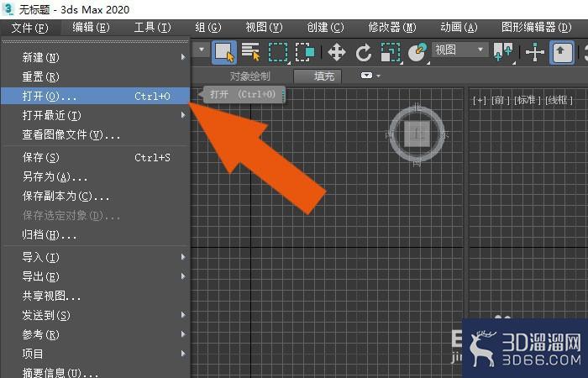Click the ViewCube top face
This screenshot has width=588, height=378.
coord(417,134)
